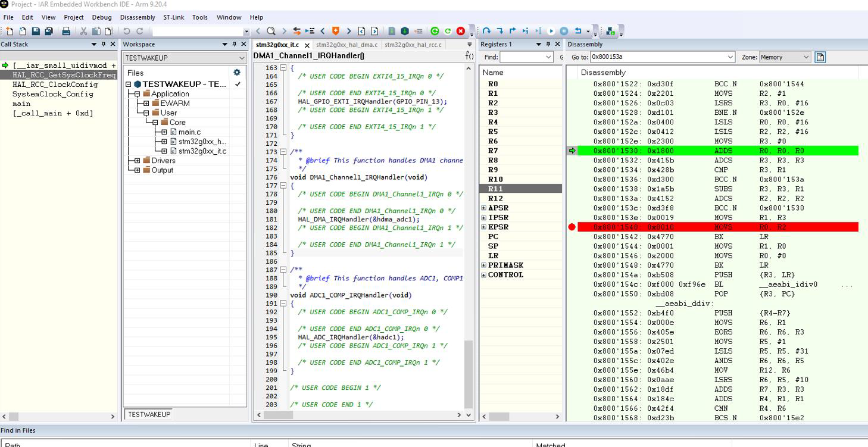
Task: Click the green Restart Debugger icon
Action: [x=435, y=31]
